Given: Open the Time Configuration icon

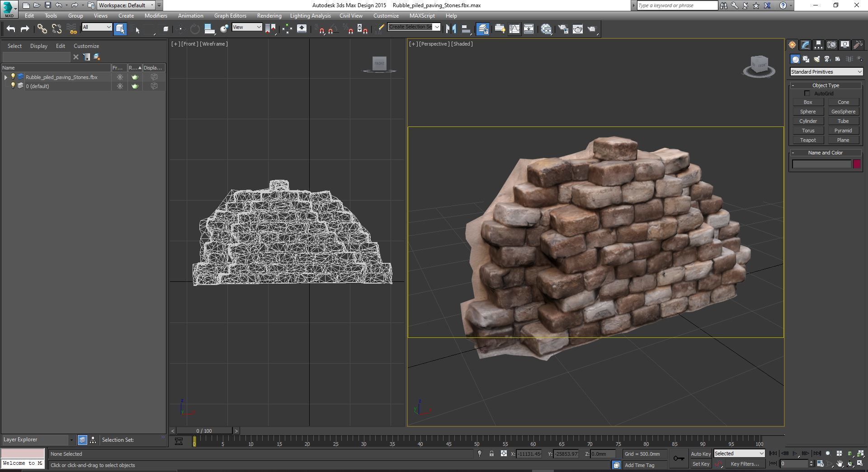Looking at the screenshot, I should [820, 464].
